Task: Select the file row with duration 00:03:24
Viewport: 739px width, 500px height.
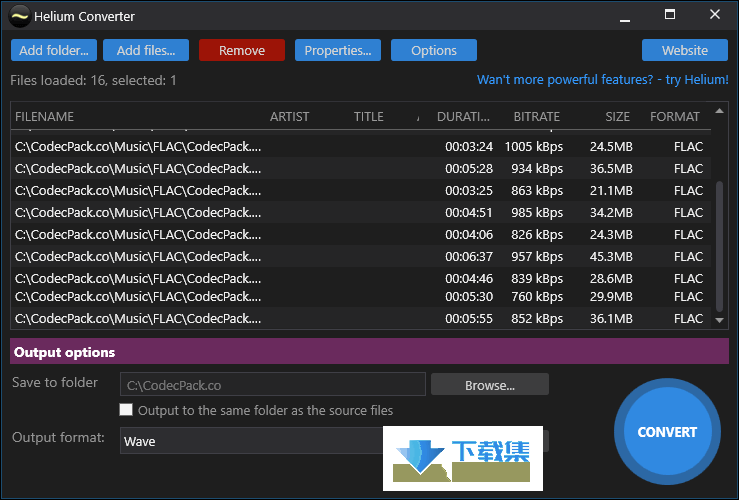Action: (x=361, y=147)
